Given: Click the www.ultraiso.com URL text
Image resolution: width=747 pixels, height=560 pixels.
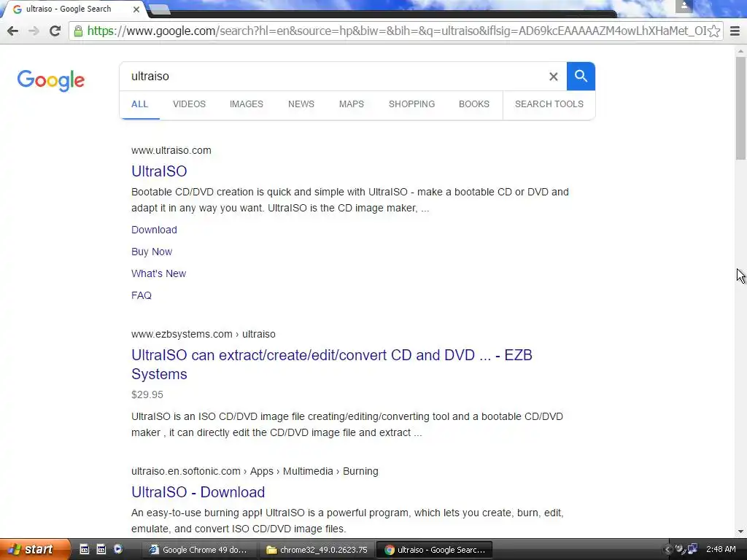Looking at the screenshot, I should click(x=171, y=150).
